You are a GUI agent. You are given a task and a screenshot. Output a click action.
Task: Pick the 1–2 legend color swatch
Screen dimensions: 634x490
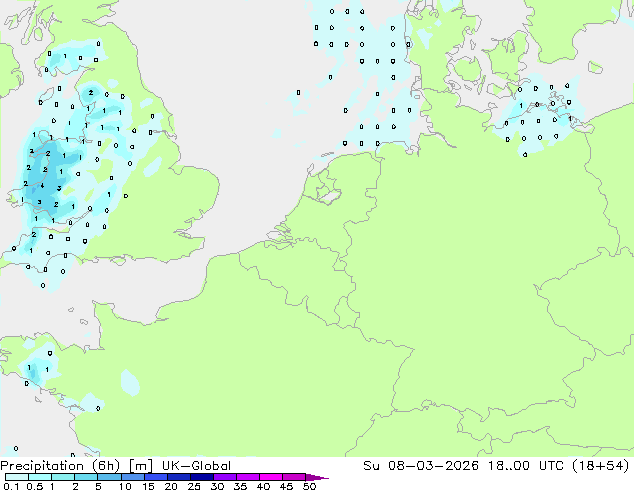(63, 477)
